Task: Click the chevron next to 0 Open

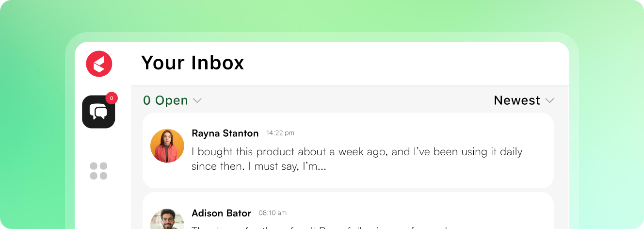Action: click(197, 101)
